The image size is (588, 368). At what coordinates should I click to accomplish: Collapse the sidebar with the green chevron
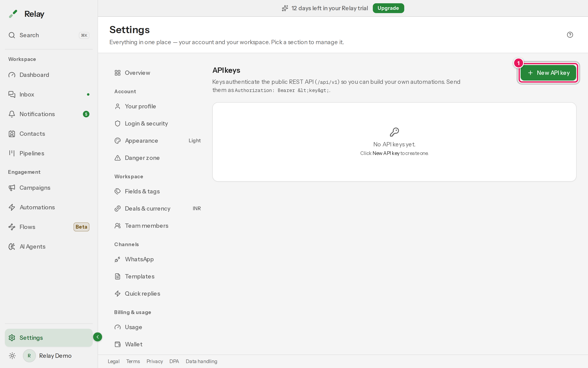(97, 337)
